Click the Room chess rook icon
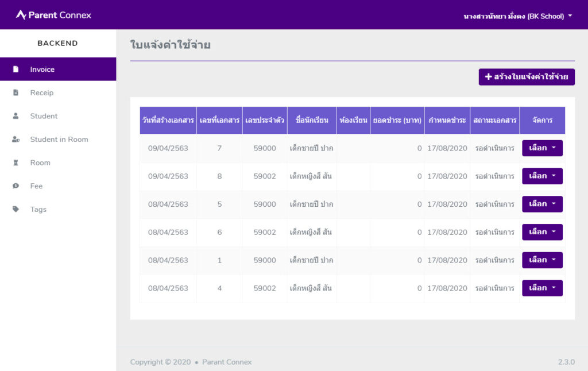The height and width of the screenshot is (371, 588). coord(16,163)
